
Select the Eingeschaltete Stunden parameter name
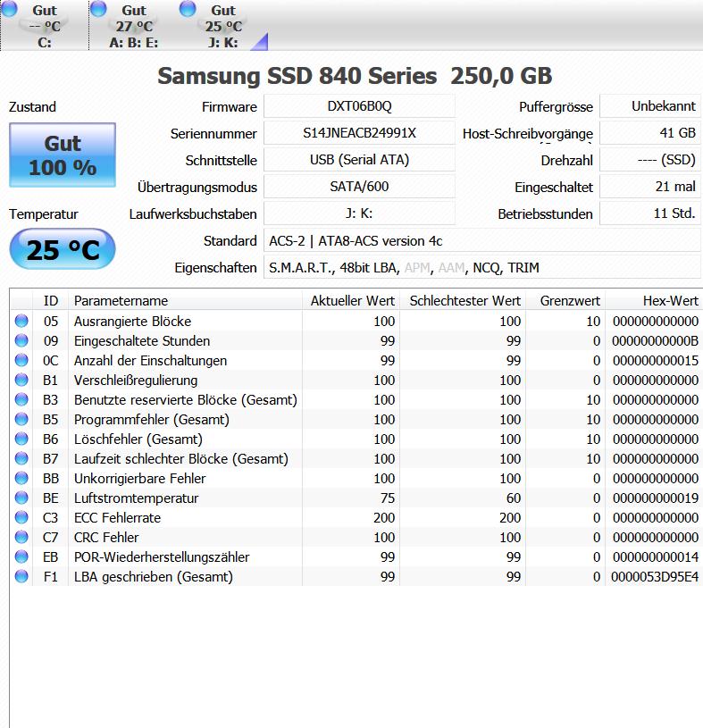pos(142,341)
